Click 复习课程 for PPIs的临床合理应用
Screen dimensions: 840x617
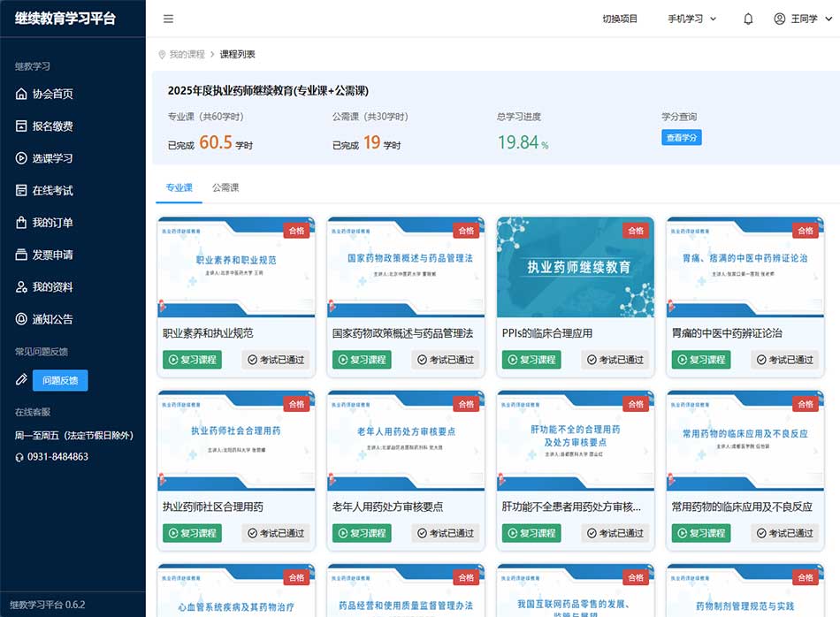(531, 360)
